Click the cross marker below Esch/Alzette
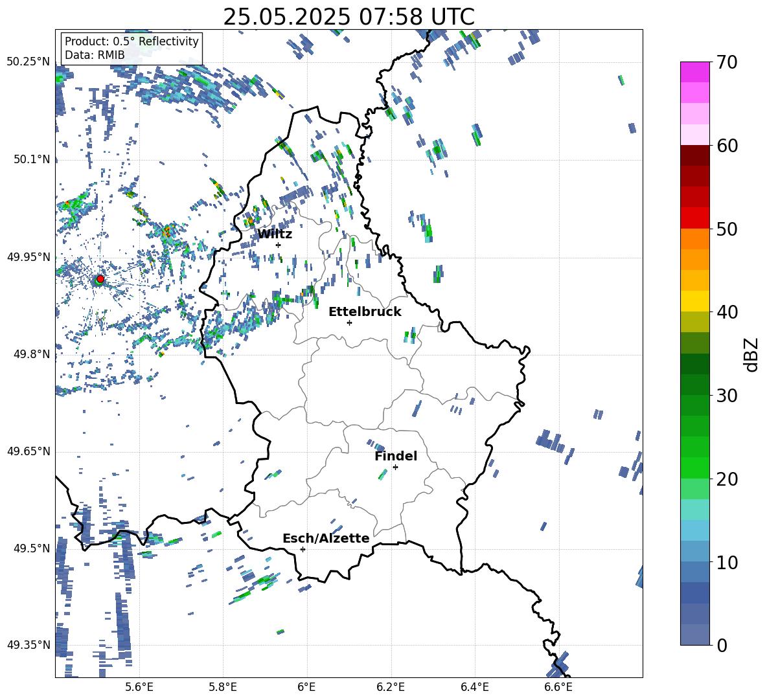The height and width of the screenshot is (700, 767). [303, 549]
